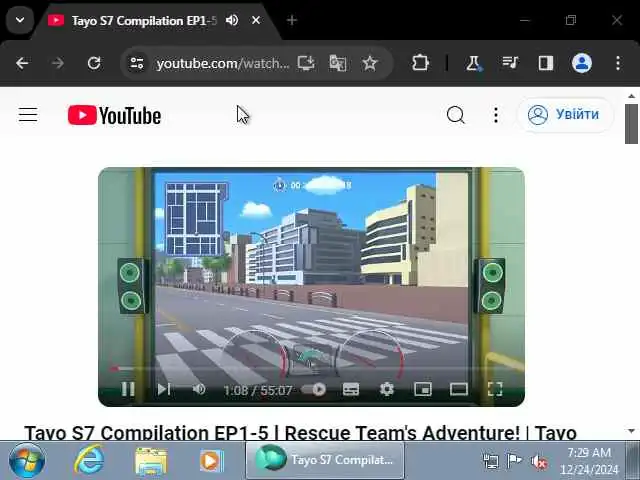The image size is (640, 480).
Task: Open the player settings gear
Action: (387, 389)
